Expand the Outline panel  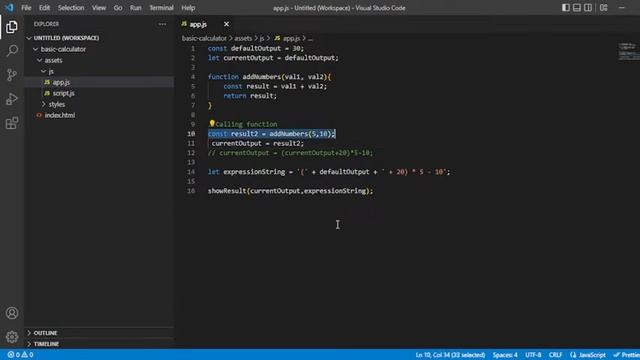pyautogui.click(x=100, y=333)
